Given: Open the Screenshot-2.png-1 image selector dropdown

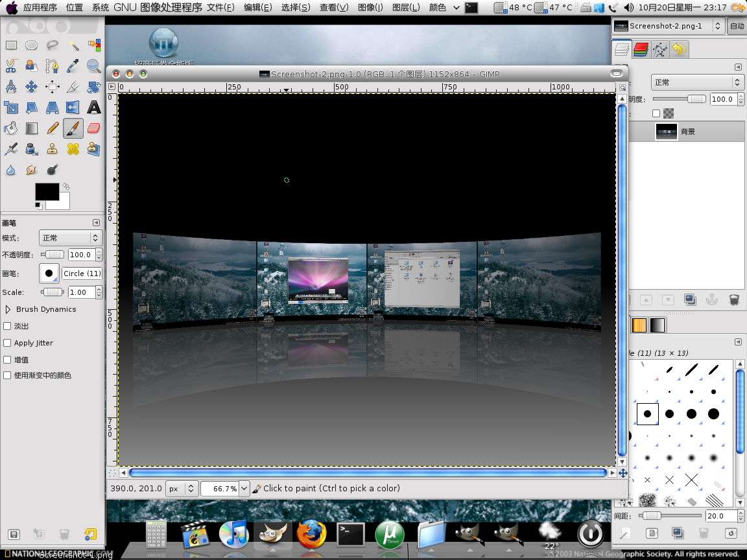Looking at the screenshot, I should pos(669,26).
